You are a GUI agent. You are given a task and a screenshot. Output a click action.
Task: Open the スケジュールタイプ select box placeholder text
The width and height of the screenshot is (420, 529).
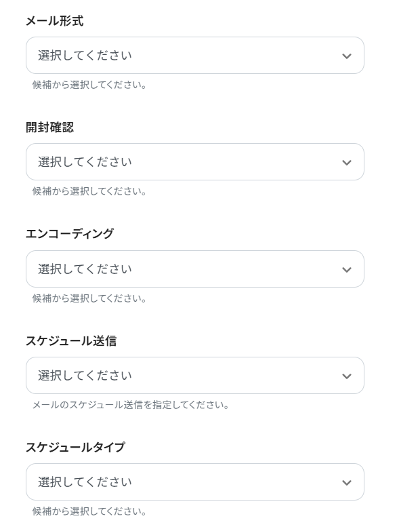click(x=85, y=482)
